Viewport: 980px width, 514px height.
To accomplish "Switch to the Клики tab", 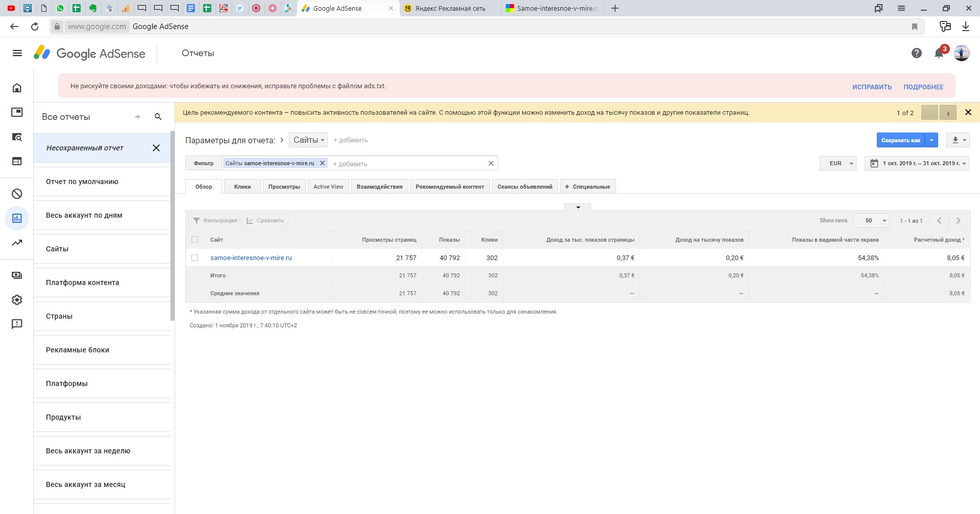I will click(242, 187).
